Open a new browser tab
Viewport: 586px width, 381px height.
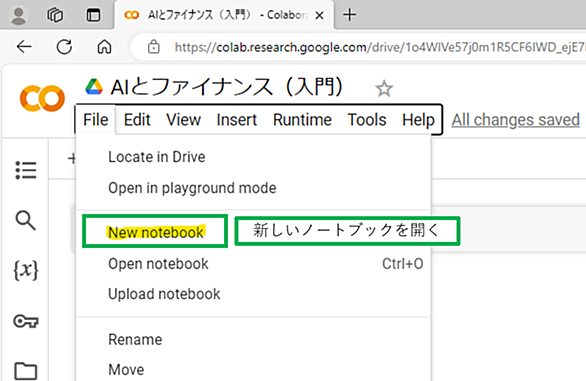350,15
